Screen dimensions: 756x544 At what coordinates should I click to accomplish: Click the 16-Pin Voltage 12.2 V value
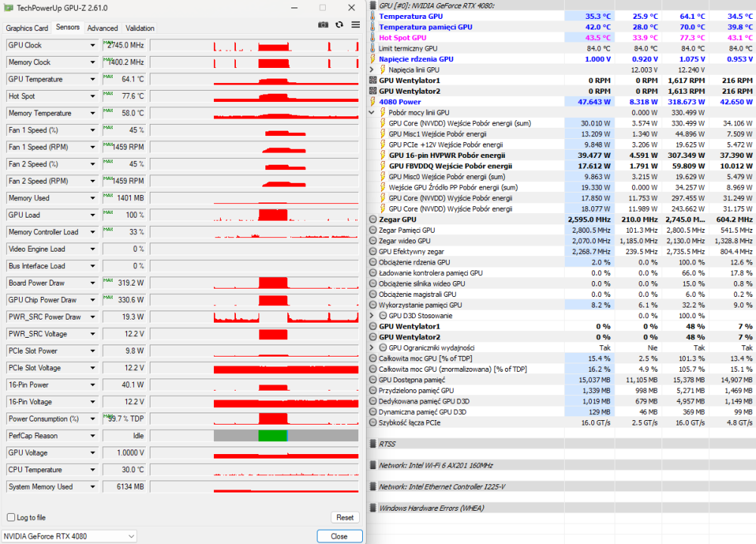pos(124,402)
